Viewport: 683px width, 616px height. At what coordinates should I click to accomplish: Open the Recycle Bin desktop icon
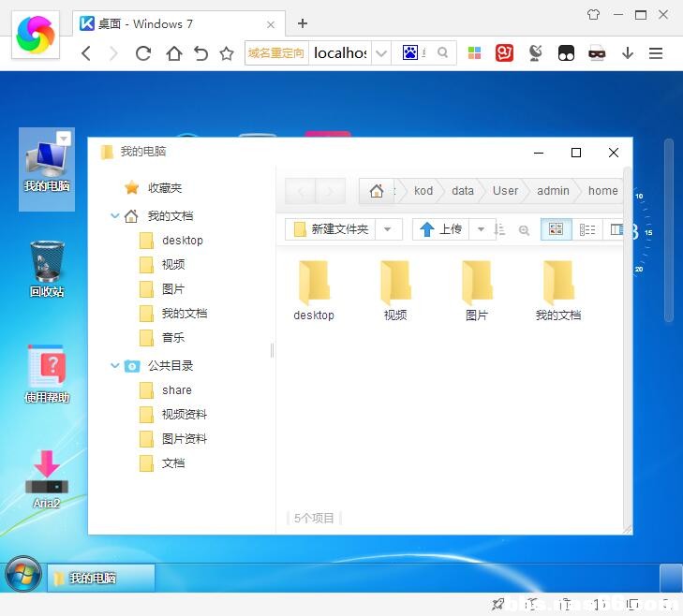coord(47,269)
